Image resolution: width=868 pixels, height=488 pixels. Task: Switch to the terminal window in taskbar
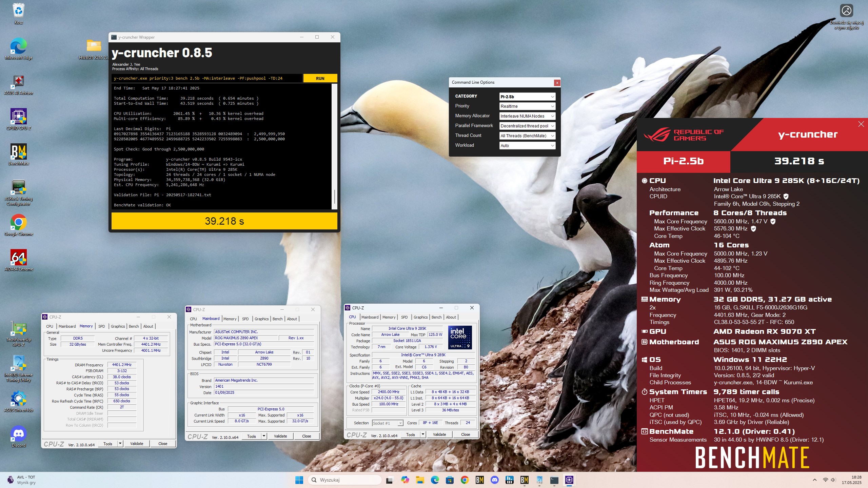pos(554,480)
